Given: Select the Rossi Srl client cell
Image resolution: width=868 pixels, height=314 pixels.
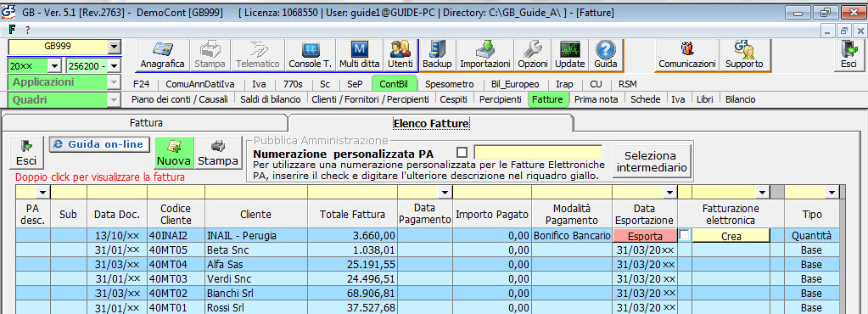Looking at the screenshot, I should pos(255,307).
